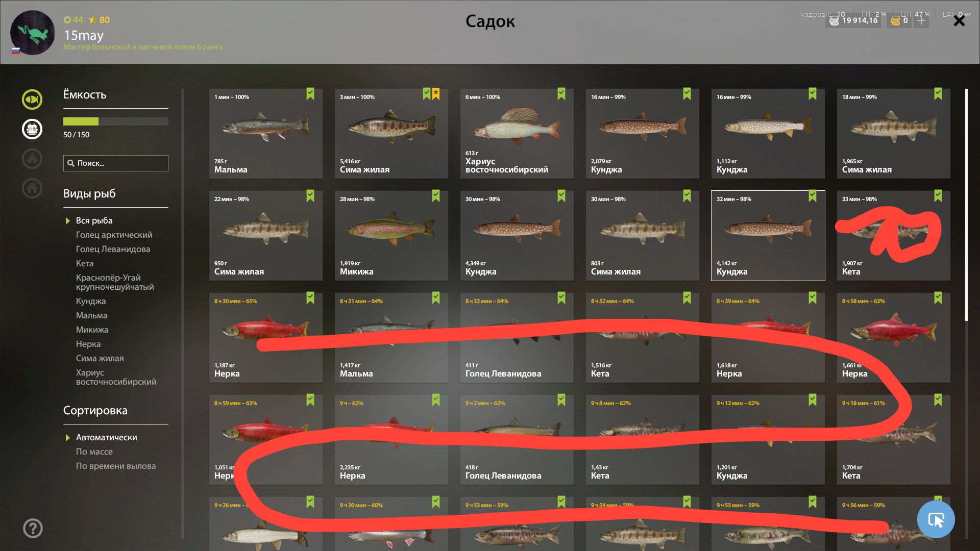Screen dimensions: 980x551
Task: Select Автоматически sorting option
Action: tap(106, 437)
